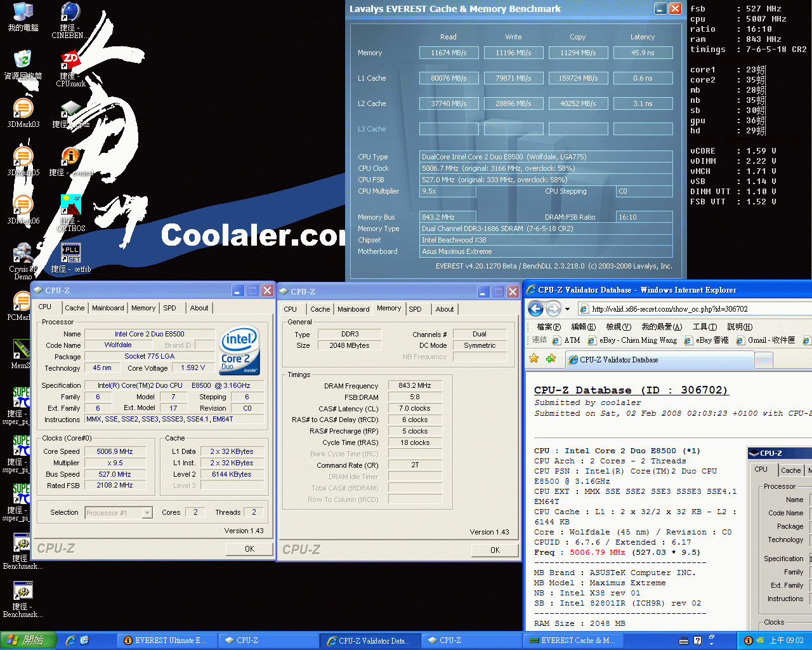The image size is (812, 650).
Task: Open Cache tab in CPU-Z memory timings window
Action: click(x=320, y=309)
